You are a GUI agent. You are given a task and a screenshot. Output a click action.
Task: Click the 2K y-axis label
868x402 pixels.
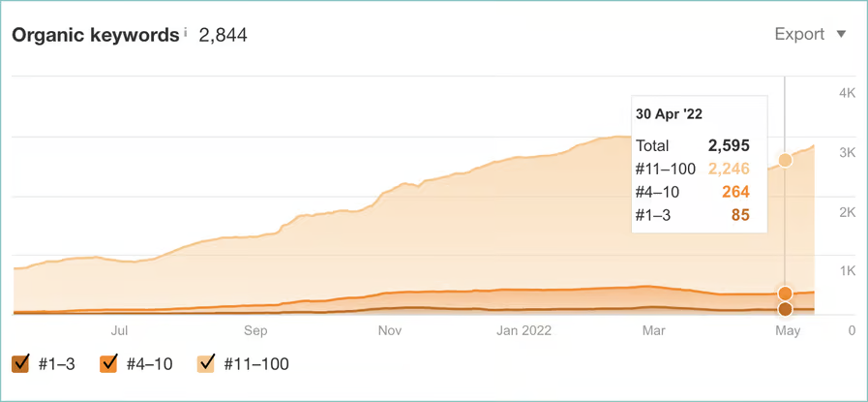[x=847, y=212]
